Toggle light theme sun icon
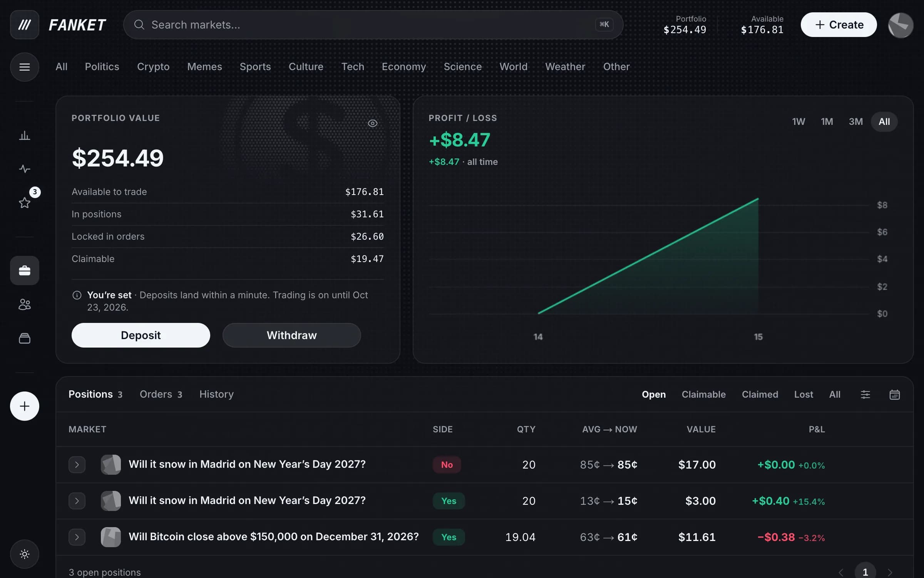 [25, 554]
